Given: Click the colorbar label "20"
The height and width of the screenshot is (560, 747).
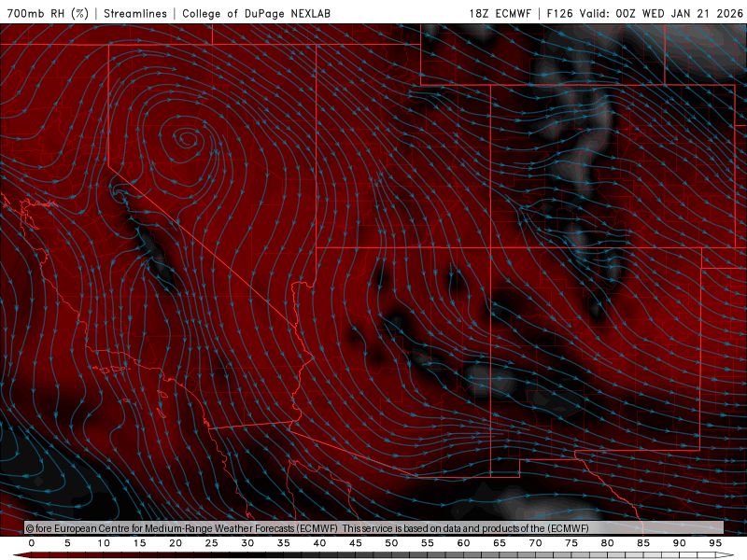Looking at the screenshot, I should click(176, 543).
